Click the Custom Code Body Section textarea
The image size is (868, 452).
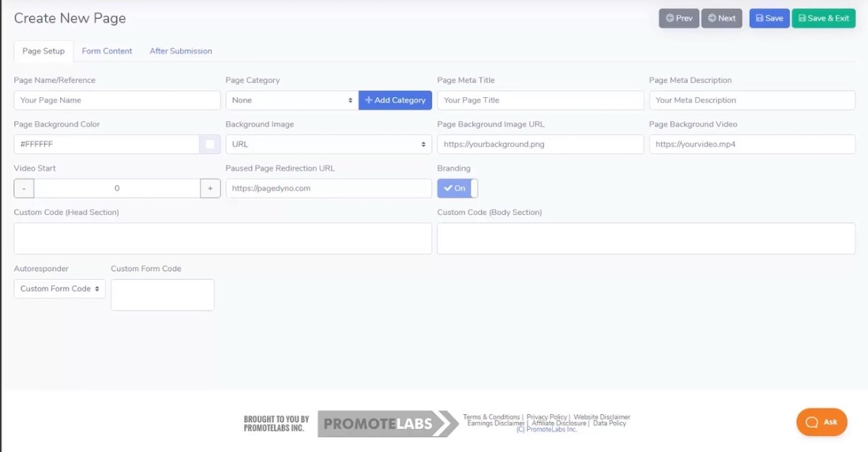pyautogui.click(x=646, y=238)
